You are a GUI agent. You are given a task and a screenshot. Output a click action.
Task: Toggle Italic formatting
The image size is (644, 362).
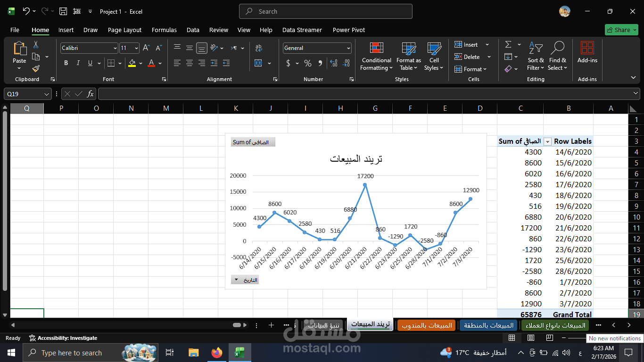78,63
